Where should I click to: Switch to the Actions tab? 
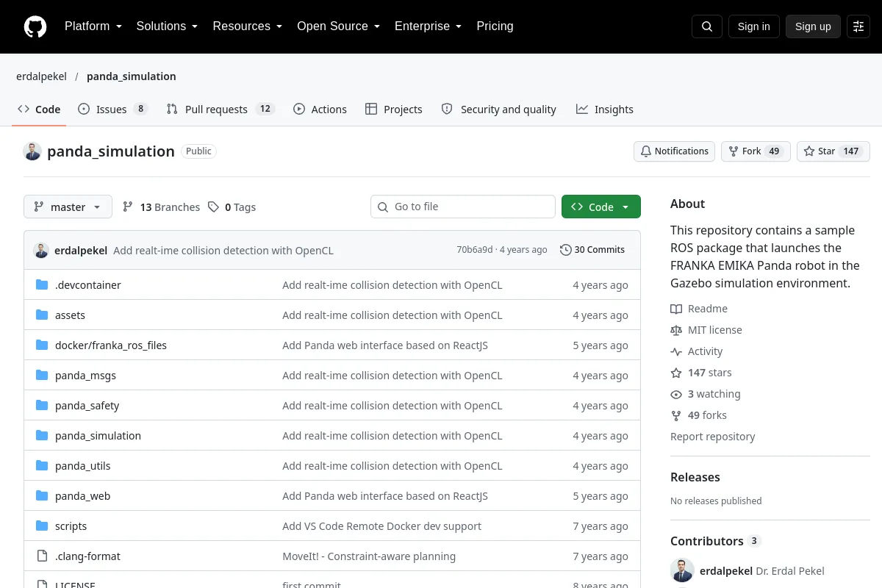point(320,109)
